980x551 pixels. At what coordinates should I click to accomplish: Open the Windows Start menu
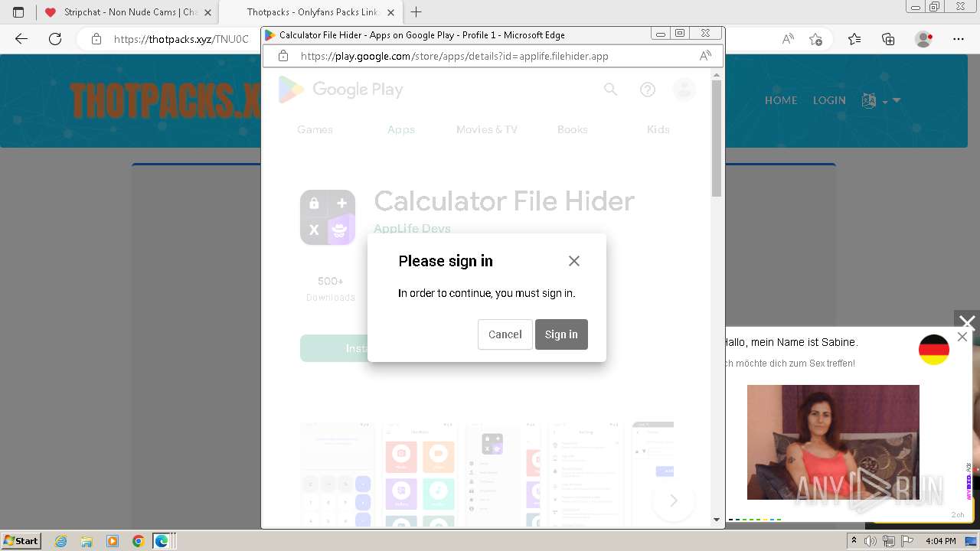(21, 540)
